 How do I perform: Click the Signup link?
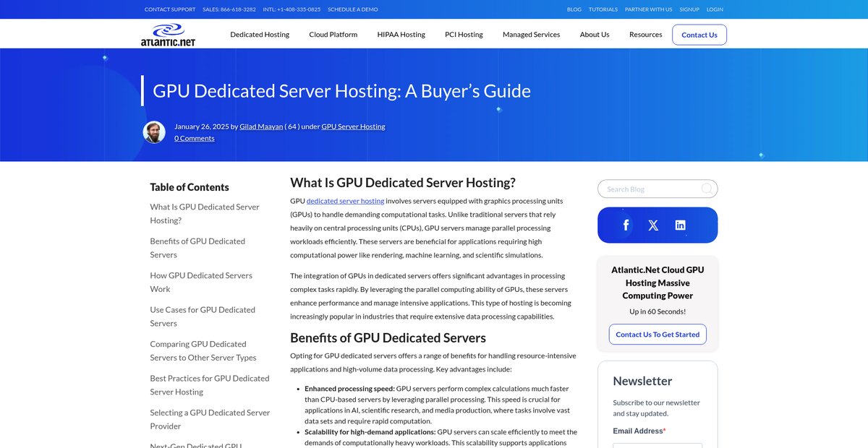pyautogui.click(x=689, y=9)
